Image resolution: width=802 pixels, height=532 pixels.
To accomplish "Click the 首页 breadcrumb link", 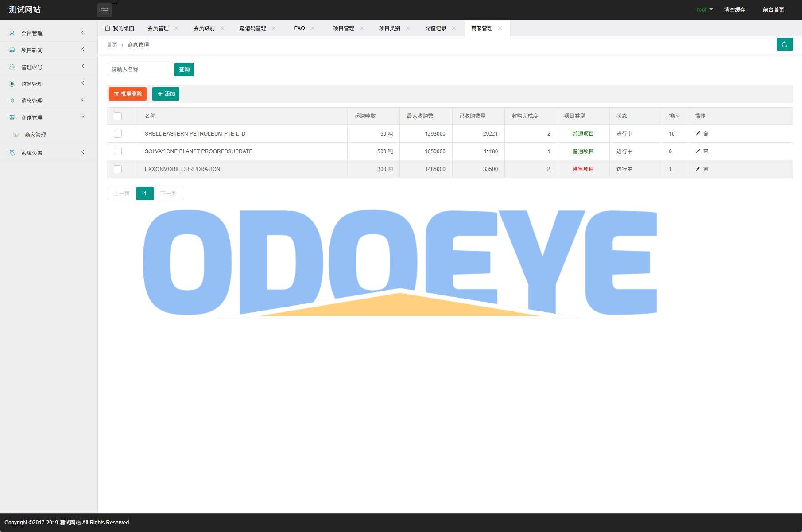I will [112, 45].
